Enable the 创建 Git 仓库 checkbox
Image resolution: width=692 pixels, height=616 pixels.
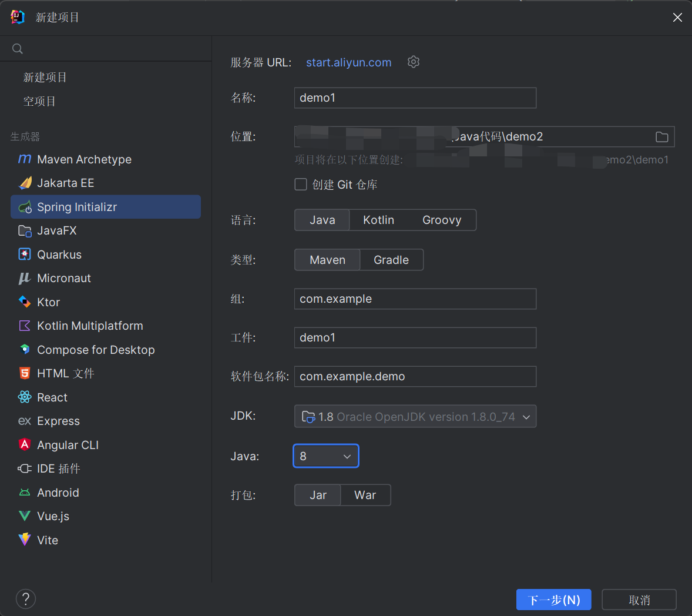301,185
